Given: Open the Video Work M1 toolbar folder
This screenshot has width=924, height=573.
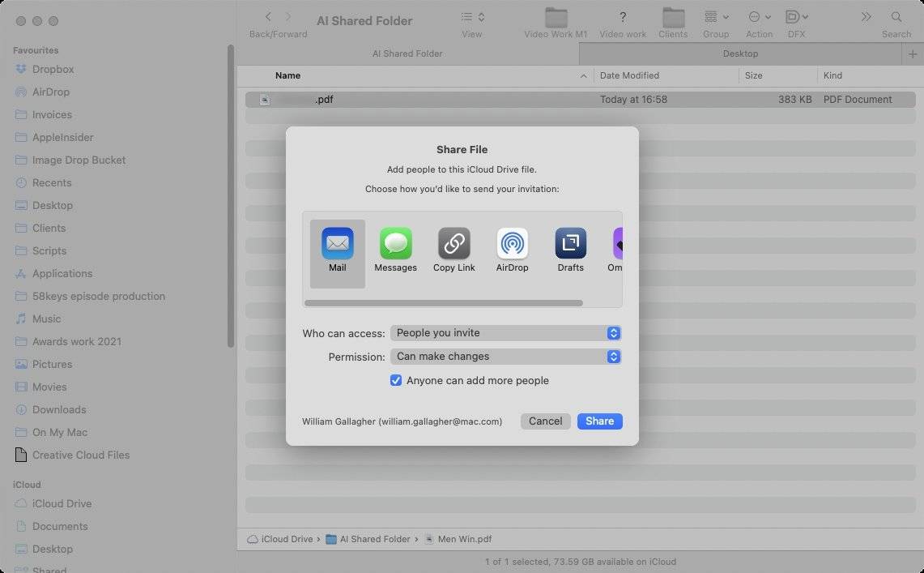Looking at the screenshot, I should 556,18.
